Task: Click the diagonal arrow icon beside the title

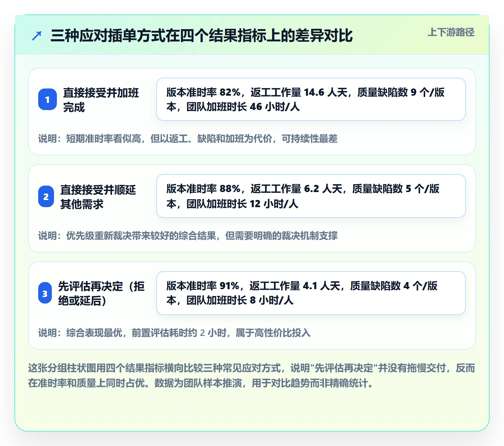Action: point(37,36)
